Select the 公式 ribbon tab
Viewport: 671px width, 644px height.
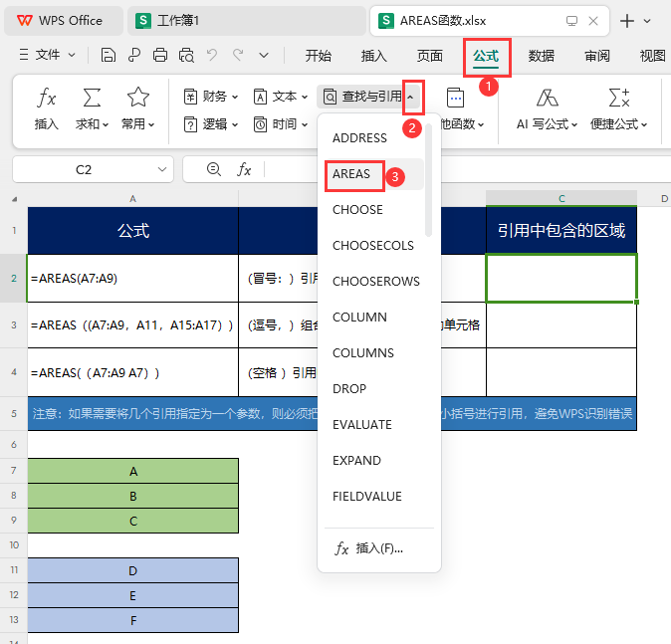tap(486, 56)
